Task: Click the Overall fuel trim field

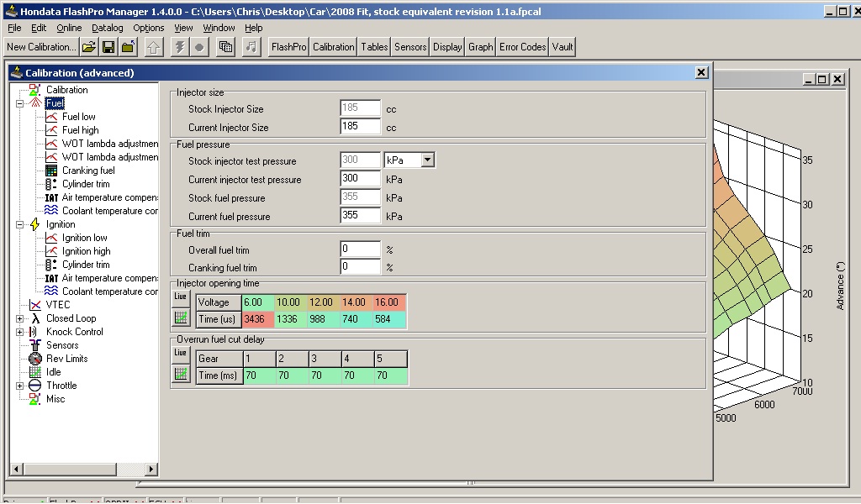Action: click(x=360, y=249)
